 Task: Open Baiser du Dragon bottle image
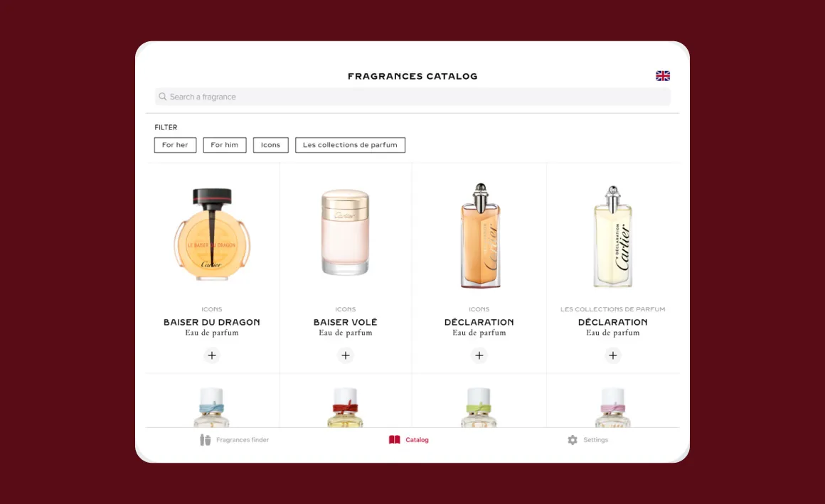[x=211, y=235]
